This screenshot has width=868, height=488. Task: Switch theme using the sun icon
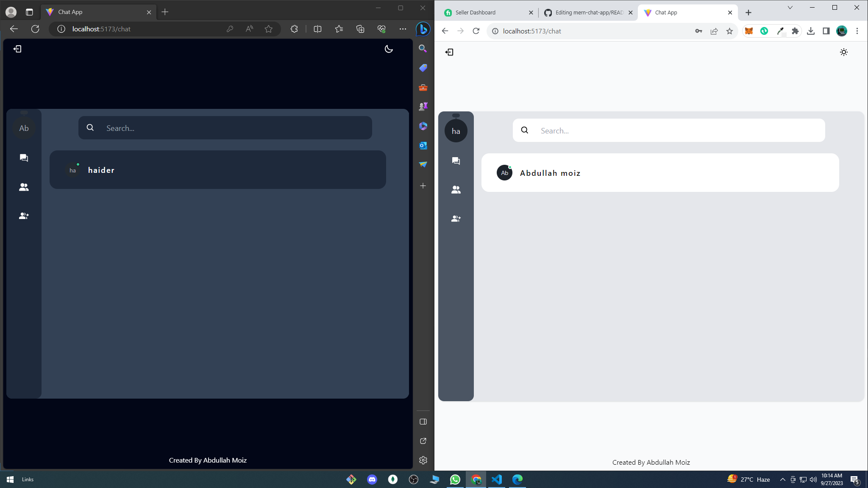click(x=843, y=52)
